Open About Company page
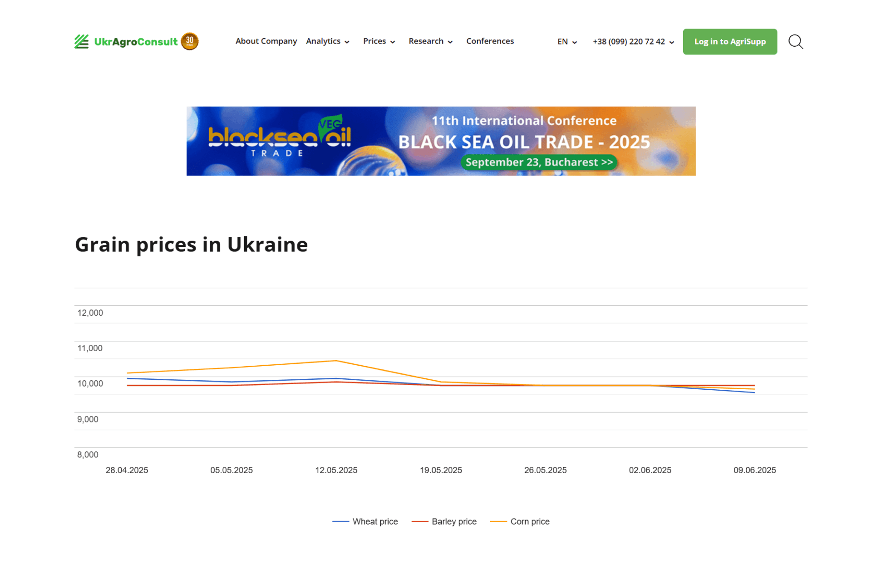881x588 pixels. (x=266, y=41)
